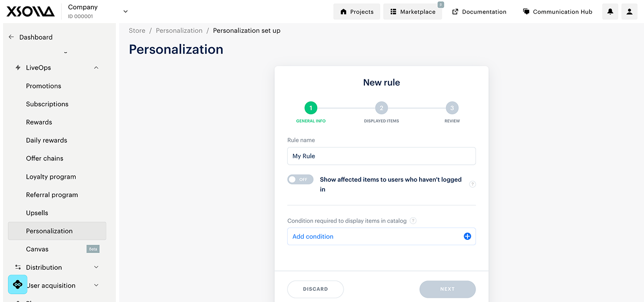
Task: Click help icon next to catalog condition label
Action: point(413,220)
